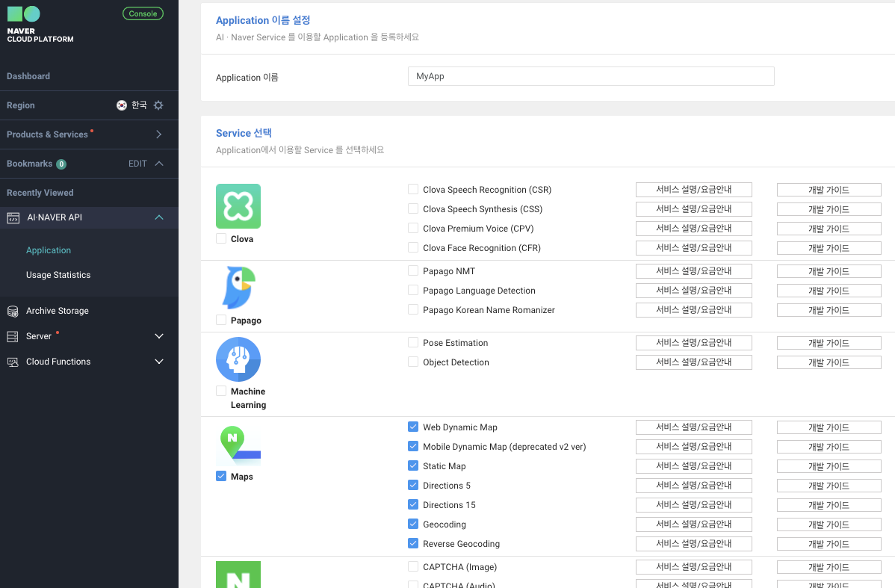895x588 pixels.
Task: Check the Papago group checkbox
Action: 221,321
